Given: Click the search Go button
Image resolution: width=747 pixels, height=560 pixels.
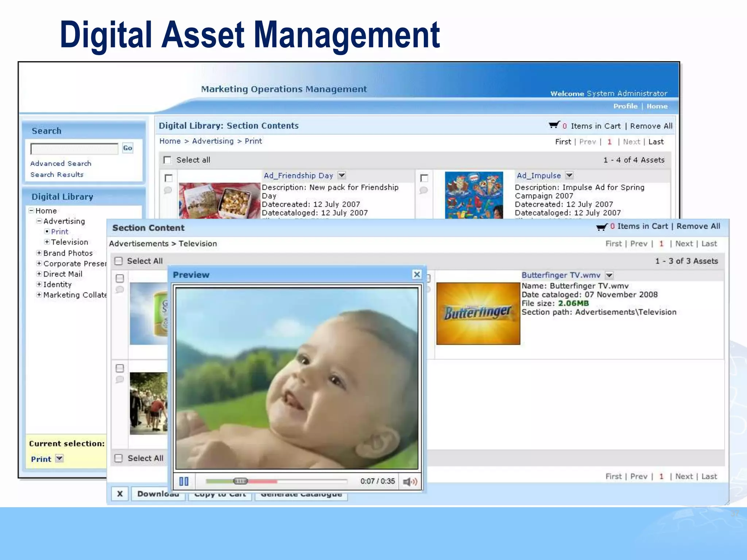Looking at the screenshot, I should (x=127, y=148).
